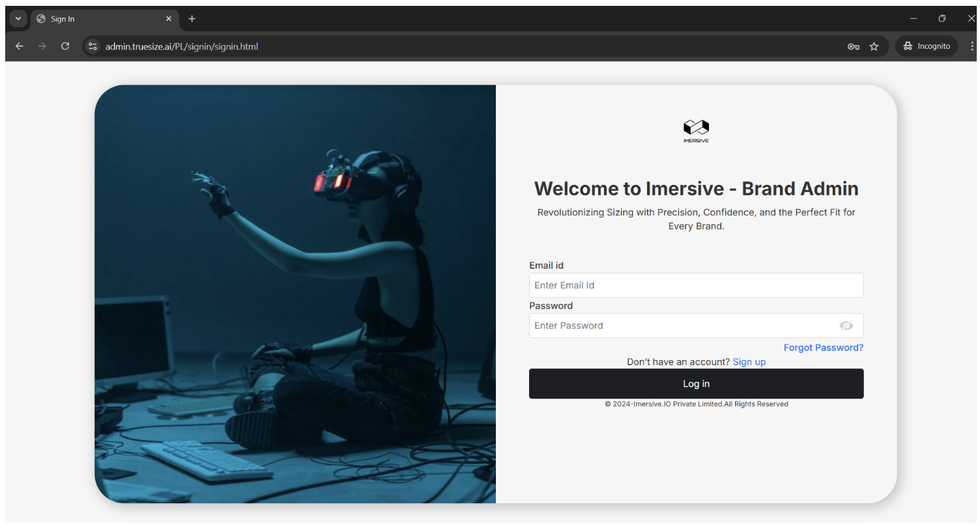Restore down the browser window
Screen dimensions: 980x526
click(942, 19)
